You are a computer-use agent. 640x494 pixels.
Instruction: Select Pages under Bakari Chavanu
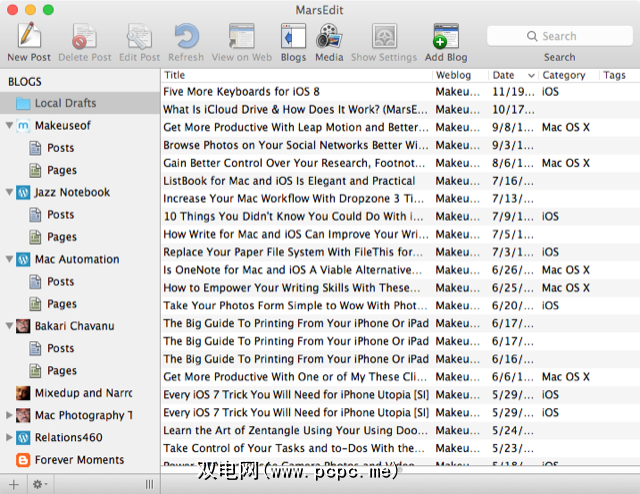[x=61, y=371]
